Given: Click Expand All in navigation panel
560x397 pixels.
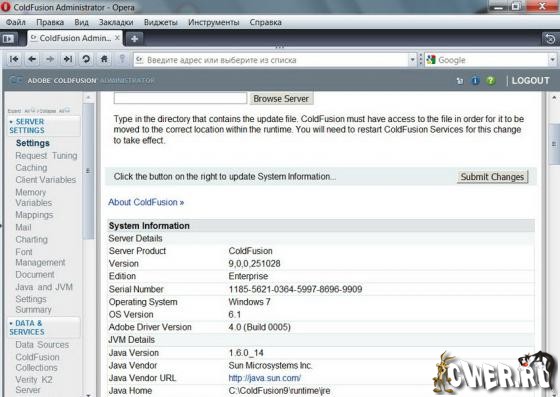Looking at the screenshot, I should click(21, 111).
